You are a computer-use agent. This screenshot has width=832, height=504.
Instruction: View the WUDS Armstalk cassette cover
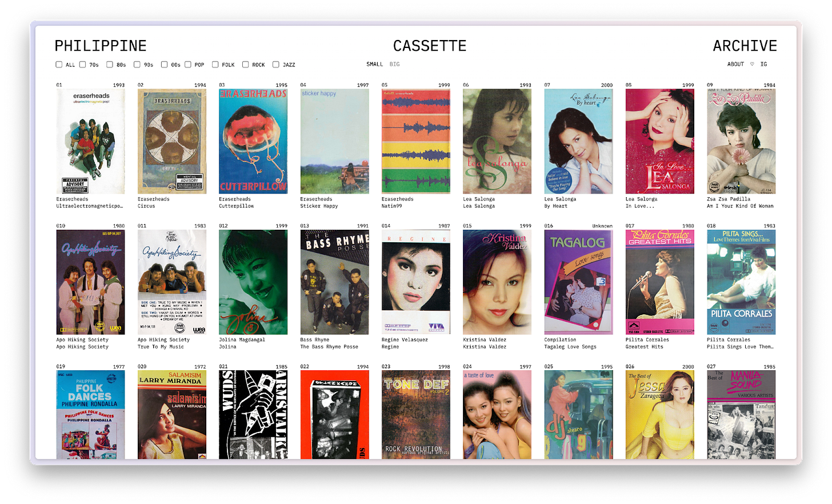coord(253,415)
